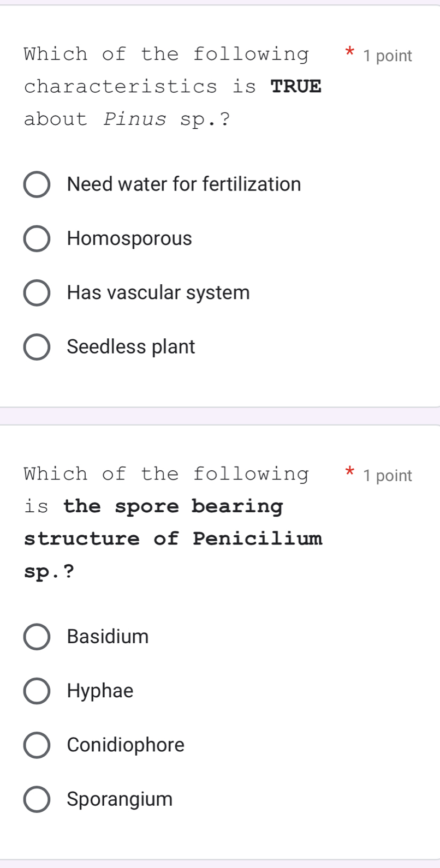The height and width of the screenshot is (868, 440).
Task: Click the '1 point' label on Pinus question
Action: coord(388,56)
